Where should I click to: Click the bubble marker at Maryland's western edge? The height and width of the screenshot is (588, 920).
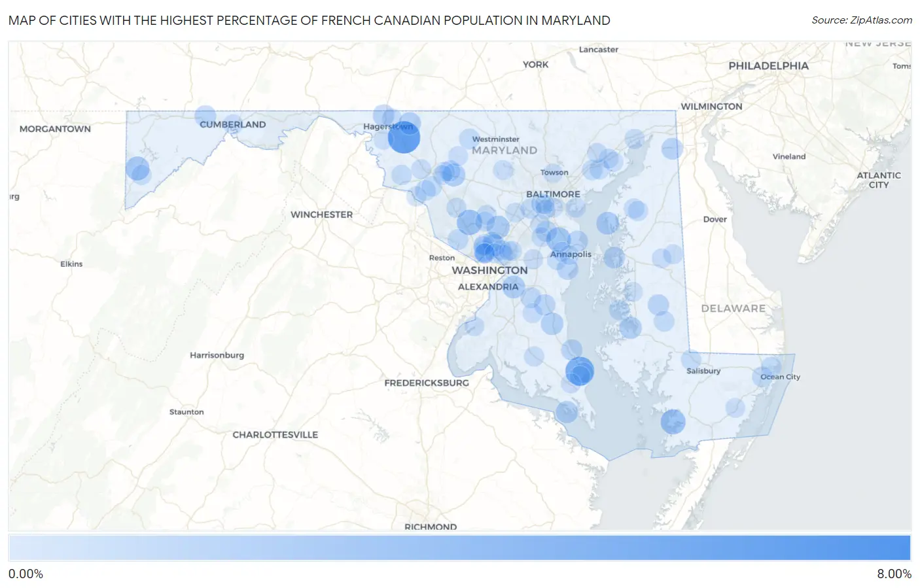tap(138, 169)
